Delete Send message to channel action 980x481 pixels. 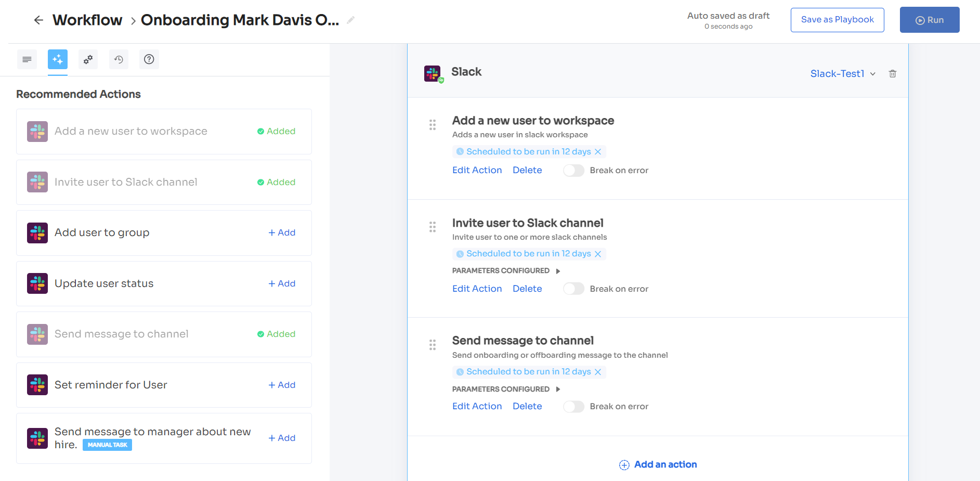pyautogui.click(x=527, y=406)
